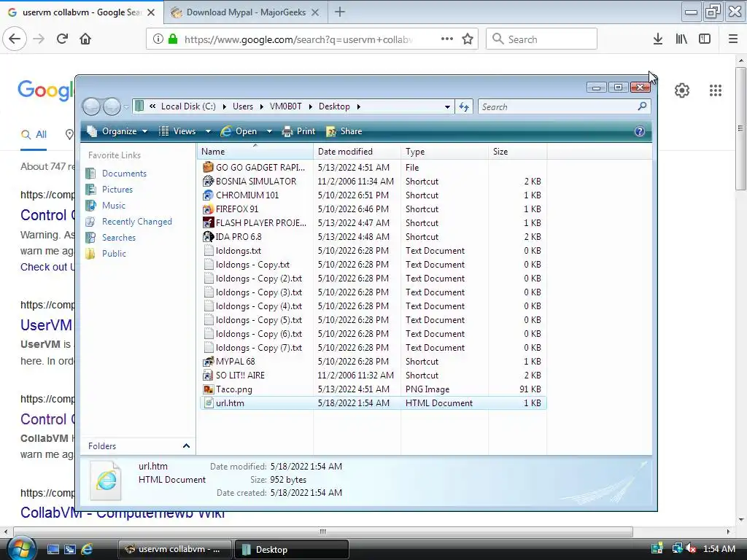Click Desktop taskbar button
This screenshot has height=560, width=747.
[x=292, y=549]
